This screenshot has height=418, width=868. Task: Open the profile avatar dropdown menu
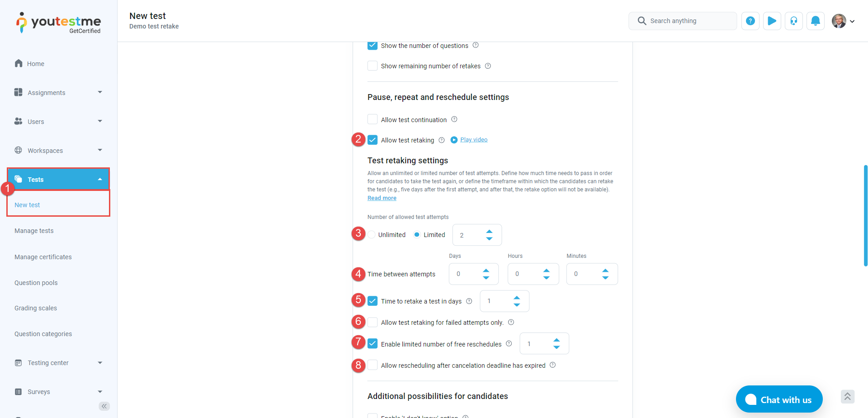tap(843, 21)
